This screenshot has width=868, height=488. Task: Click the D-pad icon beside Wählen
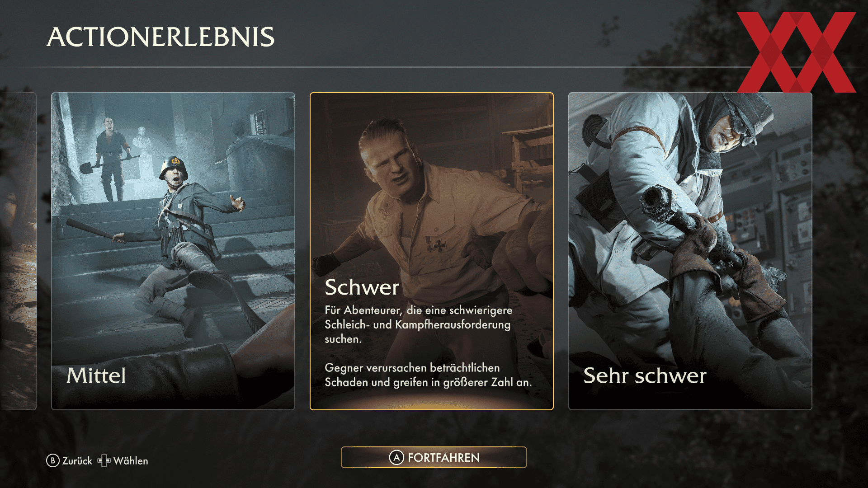[104, 460]
